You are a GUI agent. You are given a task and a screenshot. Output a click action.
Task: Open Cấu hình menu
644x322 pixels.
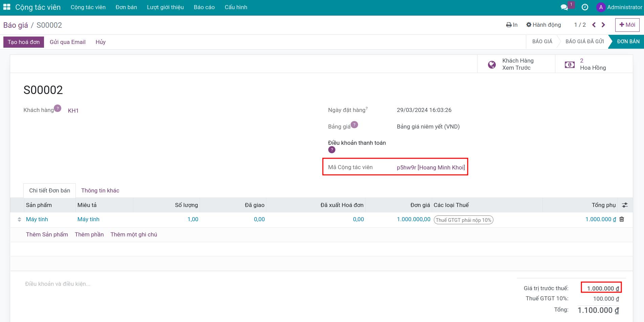(236, 7)
